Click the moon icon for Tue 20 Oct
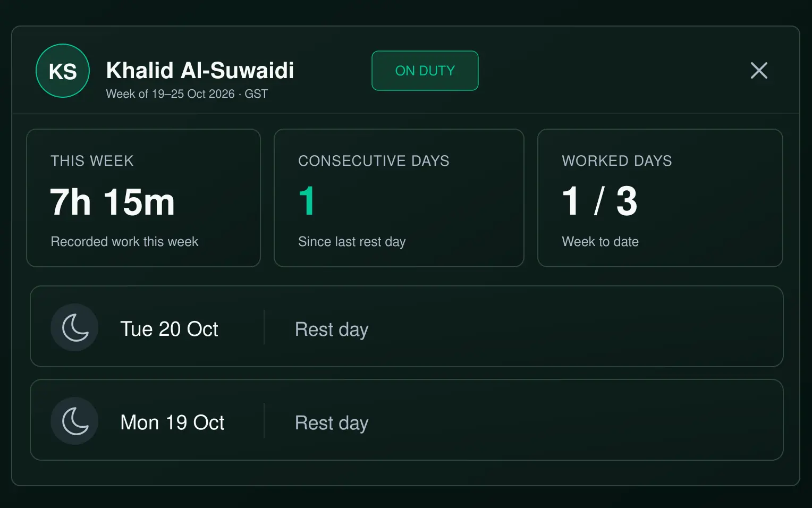This screenshot has width=812, height=508. pyautogui.click(x=74, y=327)
